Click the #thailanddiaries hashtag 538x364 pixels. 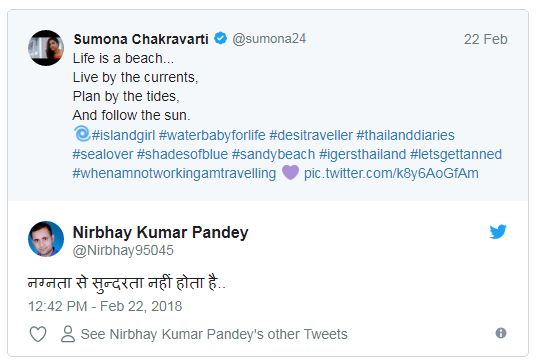(x=406, y=135)
